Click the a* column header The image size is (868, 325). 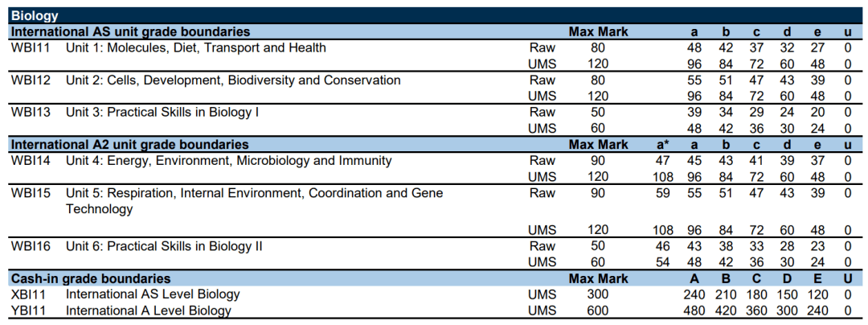tap(663, 144)
